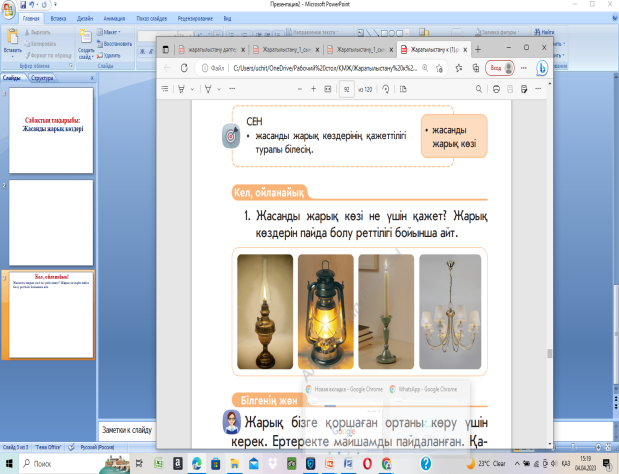This screenshot has width=619, height=474.
Task: Save the presentation from the quick access toolbar
Action: (x=23, y=5)
